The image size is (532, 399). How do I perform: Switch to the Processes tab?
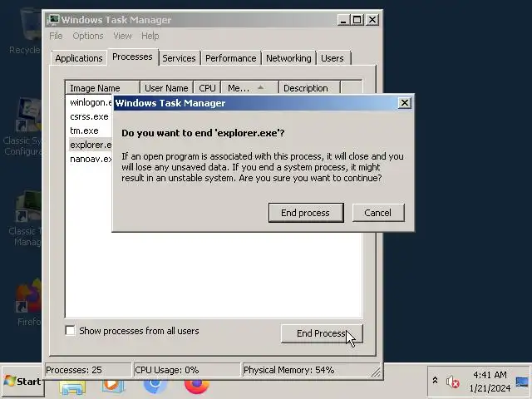tap(132, 57)
